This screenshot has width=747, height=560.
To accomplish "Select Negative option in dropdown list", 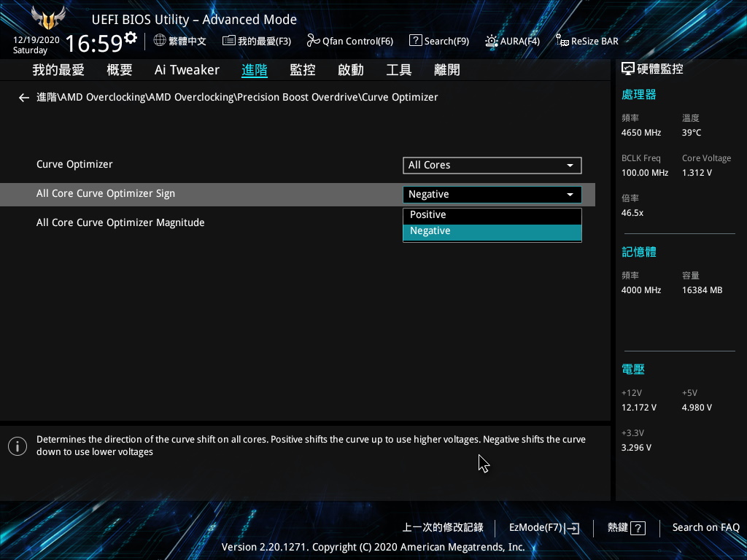I will [x=492, y=231].
